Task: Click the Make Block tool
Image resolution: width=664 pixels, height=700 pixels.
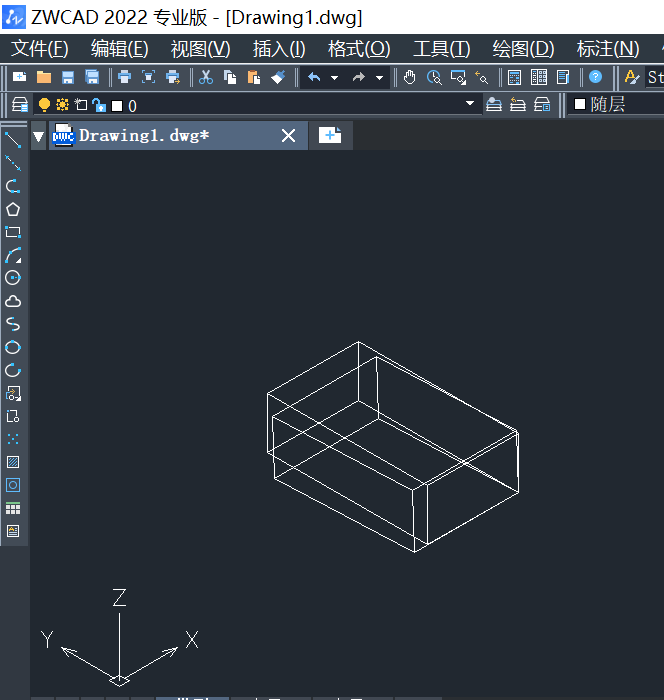Action: pyautogui.click(x=13, y=416)
